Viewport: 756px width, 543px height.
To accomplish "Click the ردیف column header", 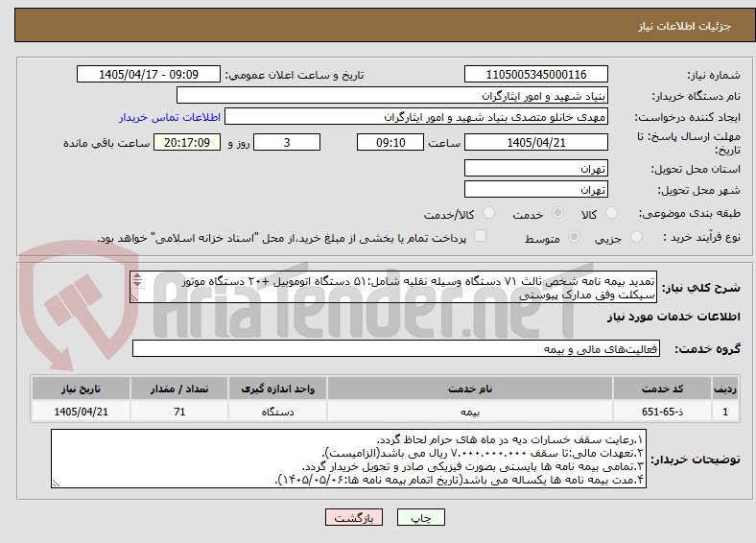I will pos(725,389).
